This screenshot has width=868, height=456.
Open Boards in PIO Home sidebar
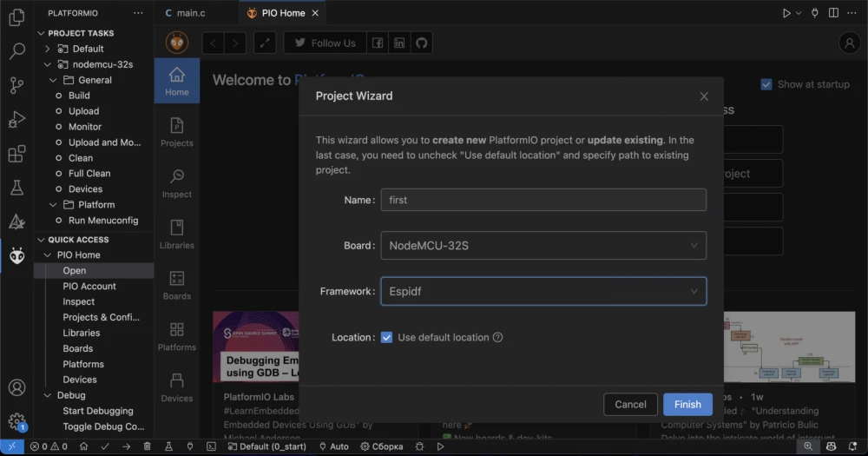[x=177, y=285]
